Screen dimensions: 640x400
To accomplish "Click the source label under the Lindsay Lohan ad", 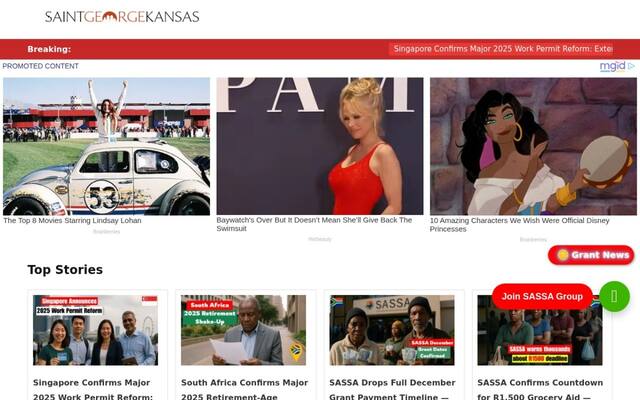I will click(x=107, y=232).
